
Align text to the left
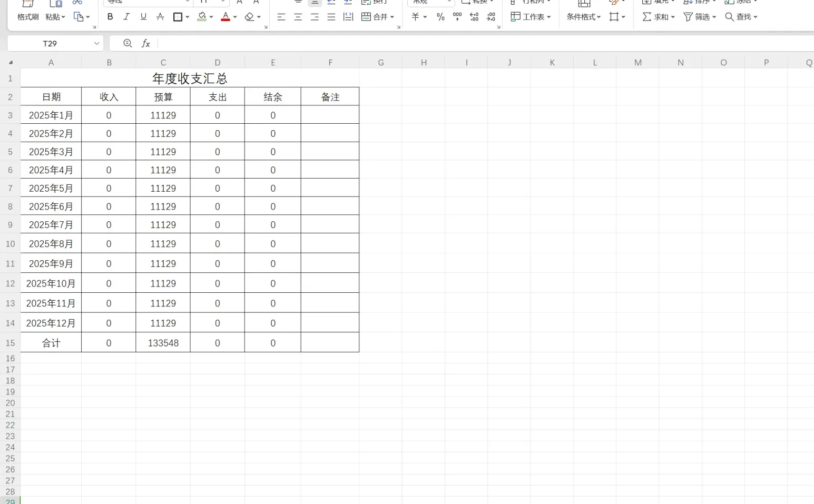281,17
